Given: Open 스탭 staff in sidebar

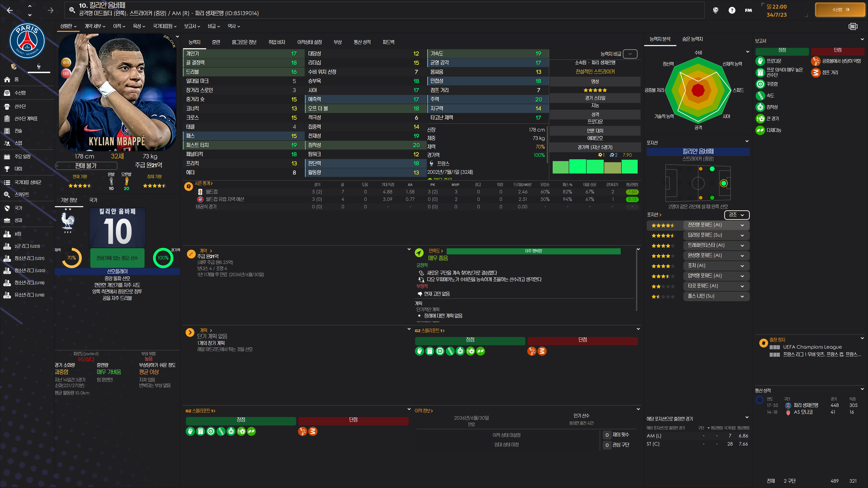Looking at the screenshot, I should click(x=27, y=143).
